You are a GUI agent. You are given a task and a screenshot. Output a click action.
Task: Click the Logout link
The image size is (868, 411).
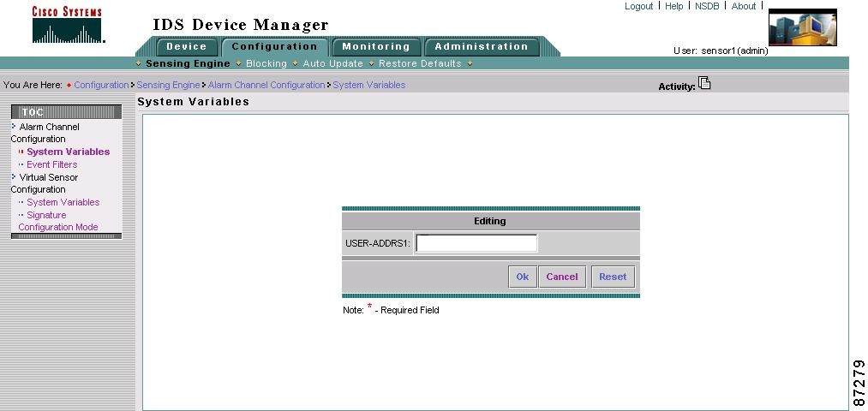(639, 6)
